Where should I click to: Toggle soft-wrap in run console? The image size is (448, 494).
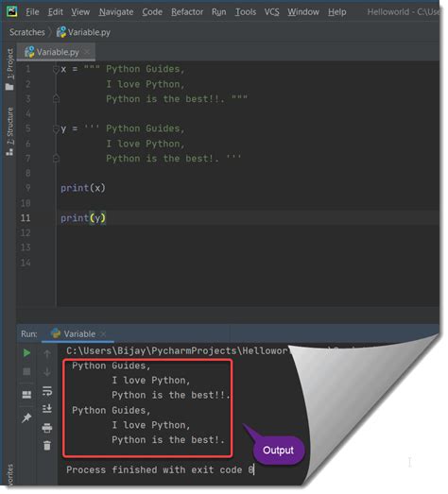tap(47, 391)
